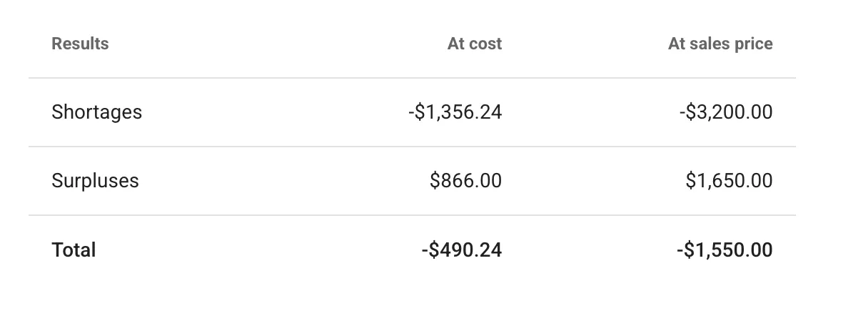The height and width of the screenshot is (316, 868).
Task: Click empty space between Surpluses and $866.00
Action: coord(284,181)
